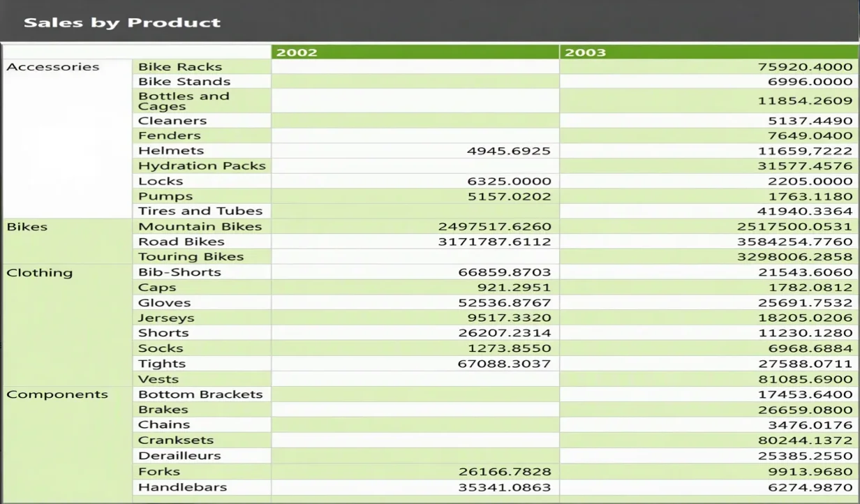Select the Locks 2002 value 6325.0000
860x504 pixels.
pos(509,181)
